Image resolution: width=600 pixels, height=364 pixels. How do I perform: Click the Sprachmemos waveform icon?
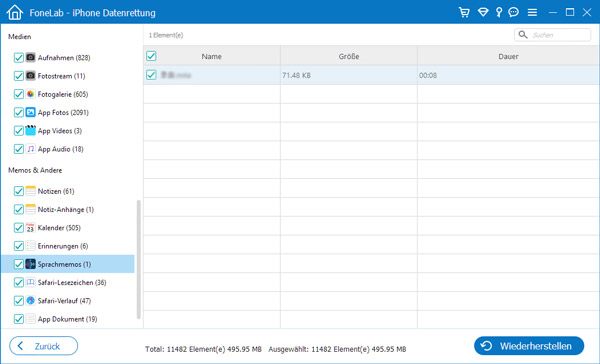point(31,264)
